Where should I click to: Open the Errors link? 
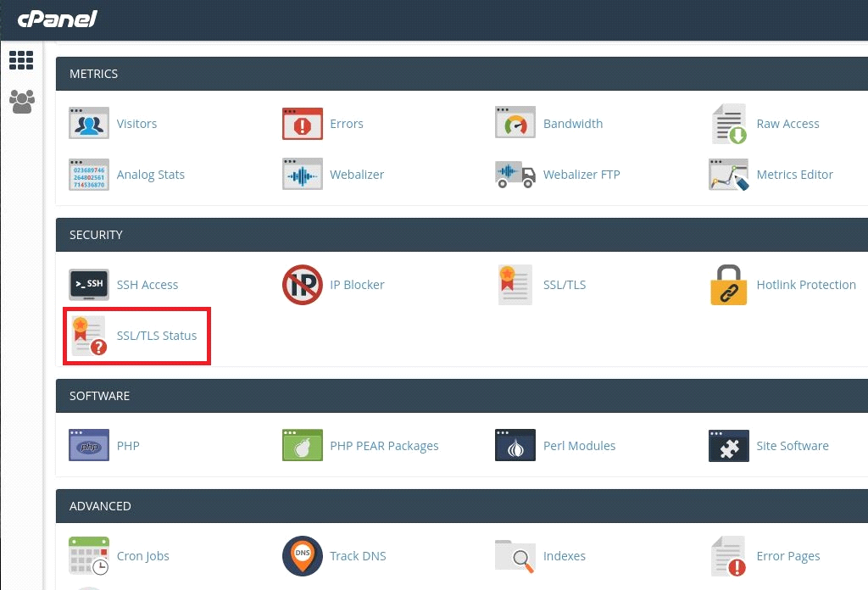(347, 124)
